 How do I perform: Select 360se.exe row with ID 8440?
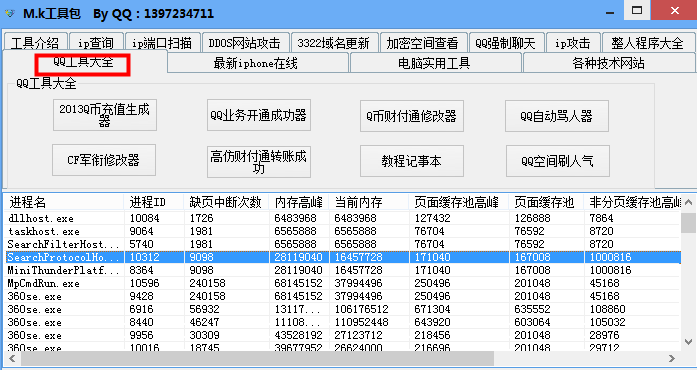pyautogui.click(x=342, y=322)
